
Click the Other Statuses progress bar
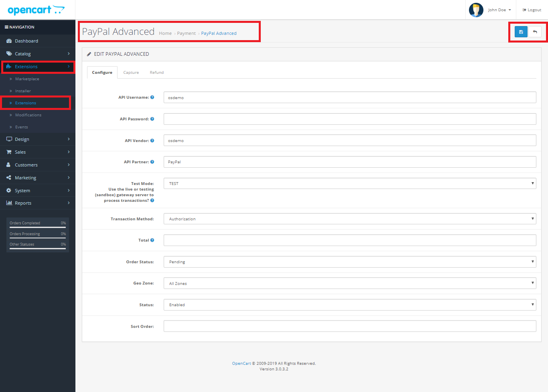pyautogui.click(x=38, y=248)
